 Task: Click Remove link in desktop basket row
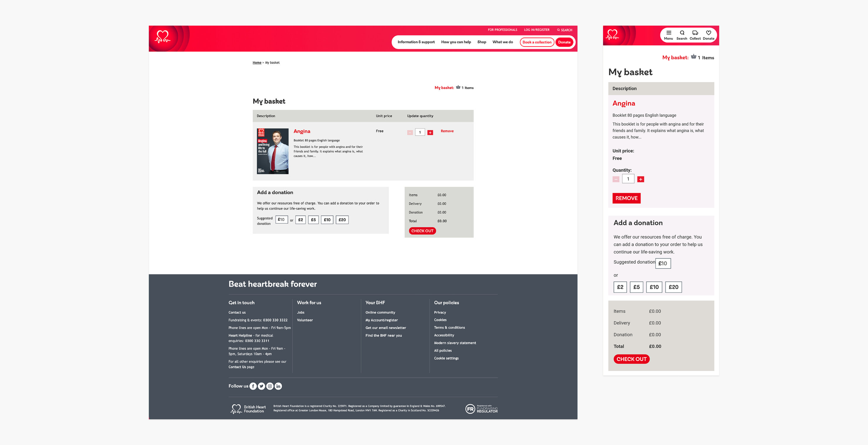coord(447,131)
